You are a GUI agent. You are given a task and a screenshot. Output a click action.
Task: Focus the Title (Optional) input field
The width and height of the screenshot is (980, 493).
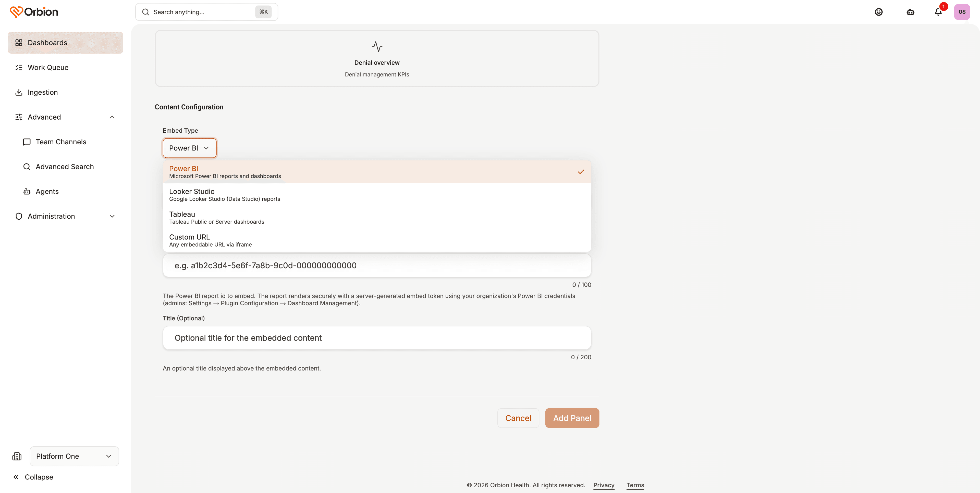click(x=377, y=338)
